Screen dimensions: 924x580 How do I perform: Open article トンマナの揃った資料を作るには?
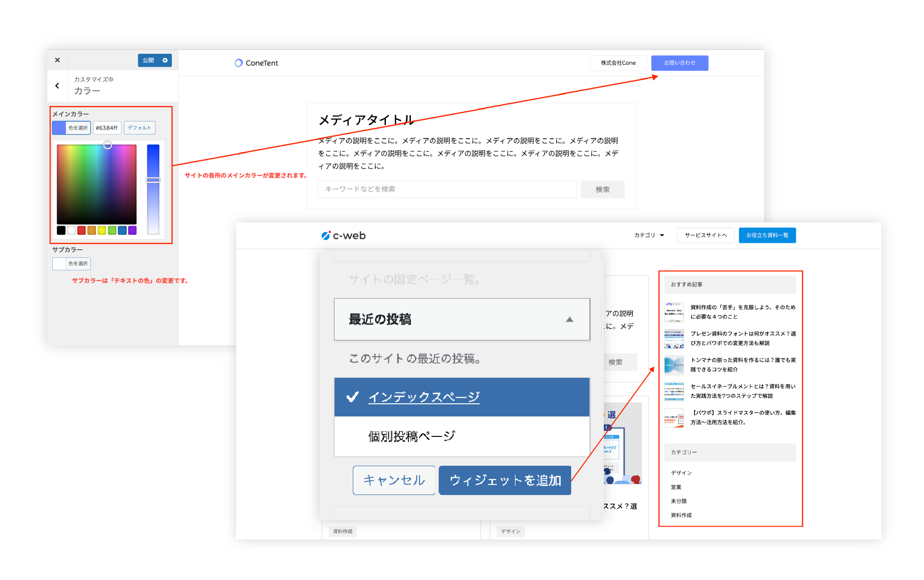tap(743, 365)
